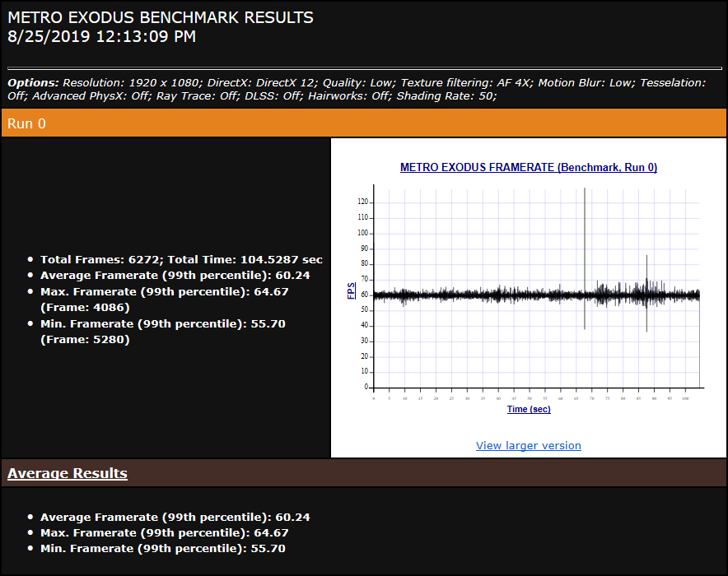Click 'Resolution: 1920 x 1080' option text
The height and width of the screenshot is (576, 728).
point(133,83)
